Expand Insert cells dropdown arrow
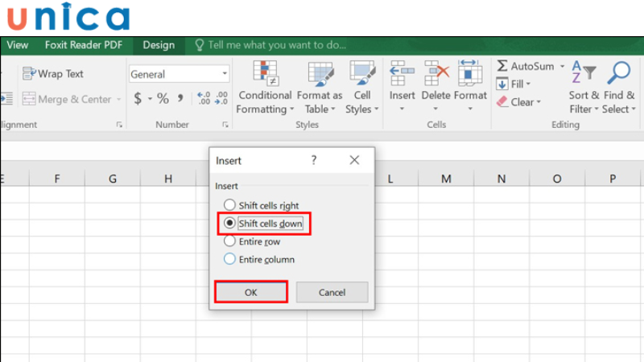The image size is (644, 362). click(402, 109)
